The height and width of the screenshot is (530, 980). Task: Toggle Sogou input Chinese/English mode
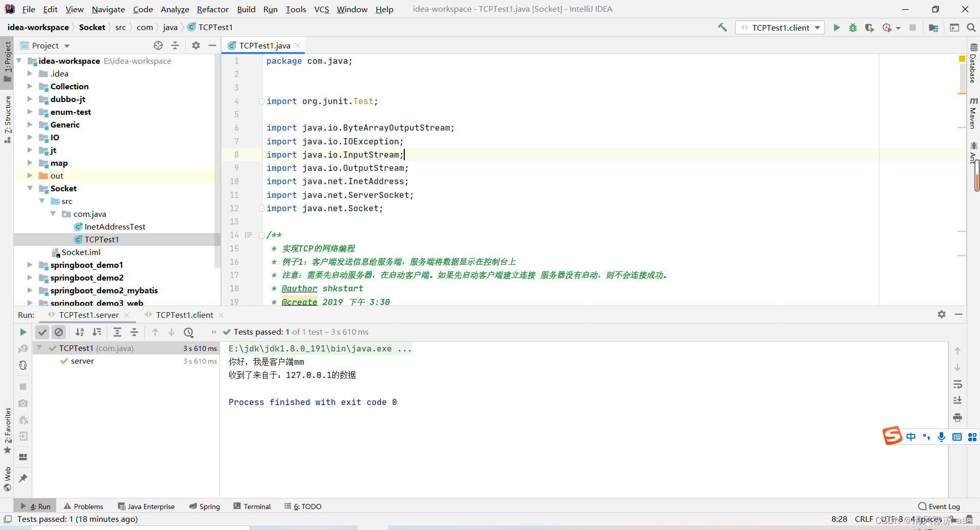(911, 437)
